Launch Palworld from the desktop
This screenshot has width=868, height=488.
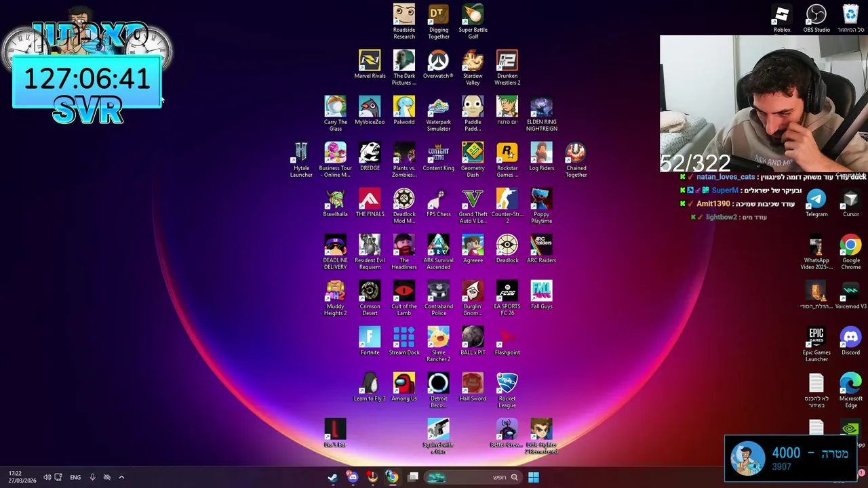[404, 110]
